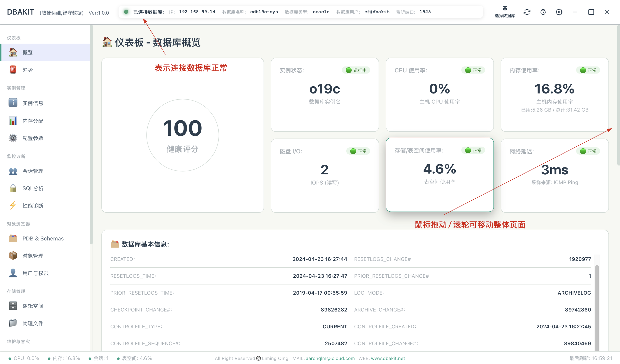Click the lightning icon beside 性能诊断
The image size is (620, 364).
click(13, 205)
